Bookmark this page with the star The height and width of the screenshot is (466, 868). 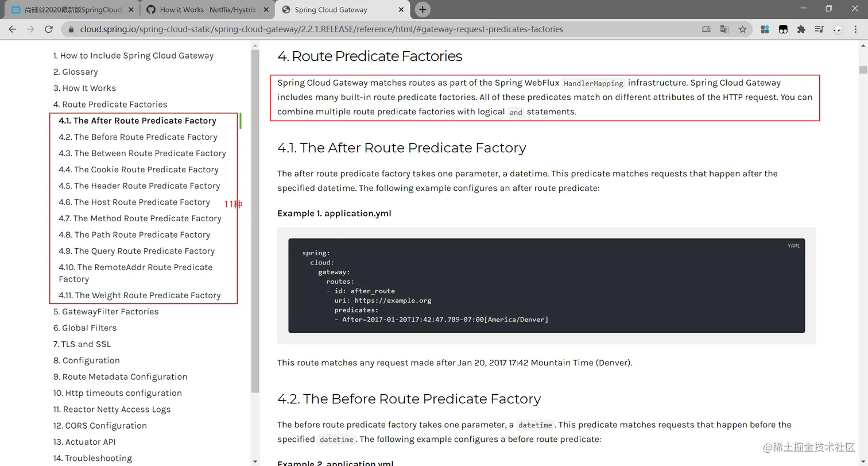pos(742,29)
